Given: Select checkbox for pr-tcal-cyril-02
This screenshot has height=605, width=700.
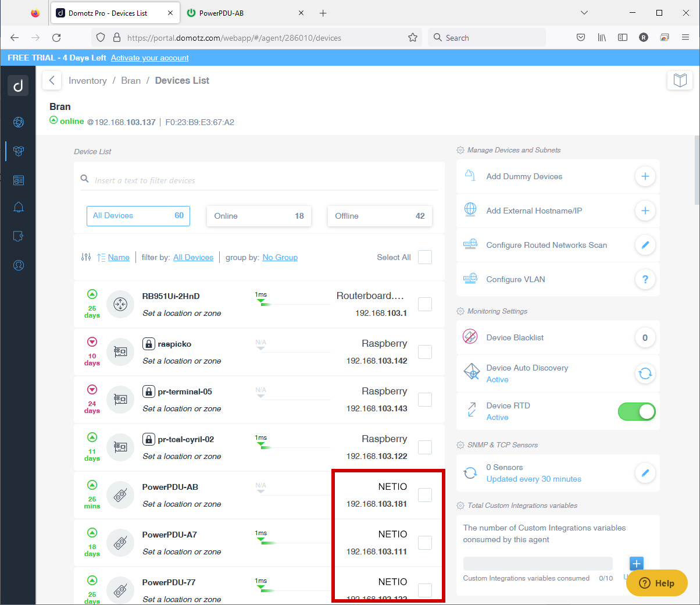Looking at the screenshot, I should 425,447.
